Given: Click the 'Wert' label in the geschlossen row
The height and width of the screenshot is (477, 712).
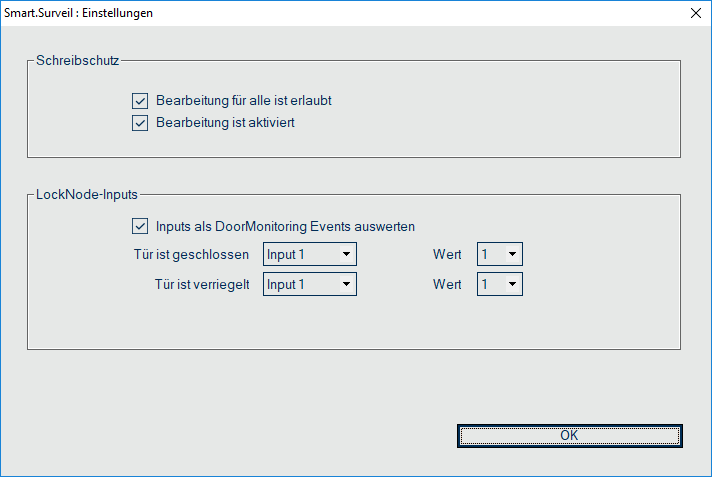Looking at the screenshot, I should [447, 255].
